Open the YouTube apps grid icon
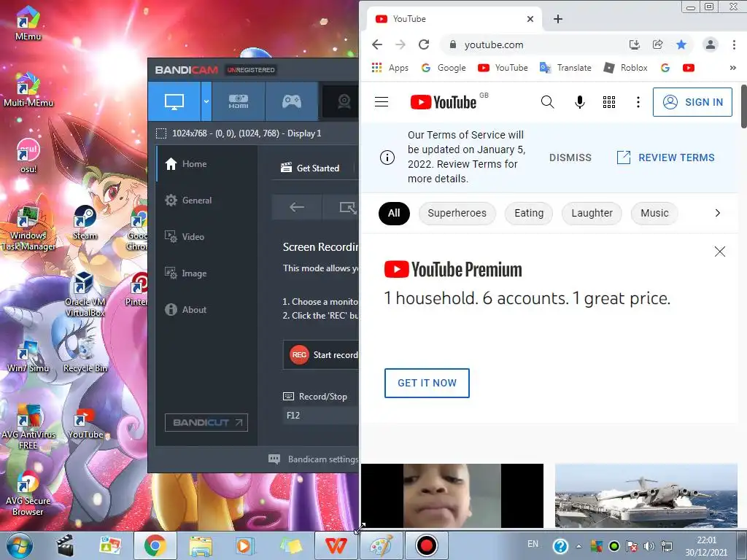Screen dimensions: 747x560 pos(609,102)
